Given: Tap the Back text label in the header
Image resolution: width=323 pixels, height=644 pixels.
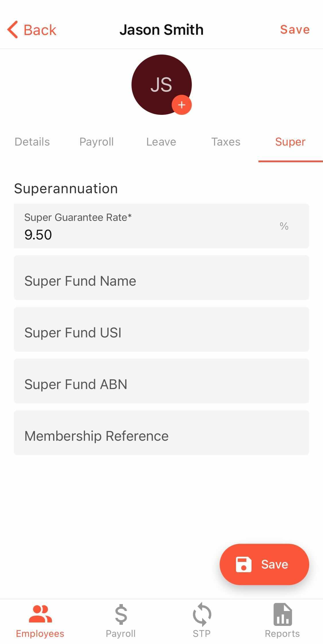Looking at the screenshot, I should (x=40, y=30).
